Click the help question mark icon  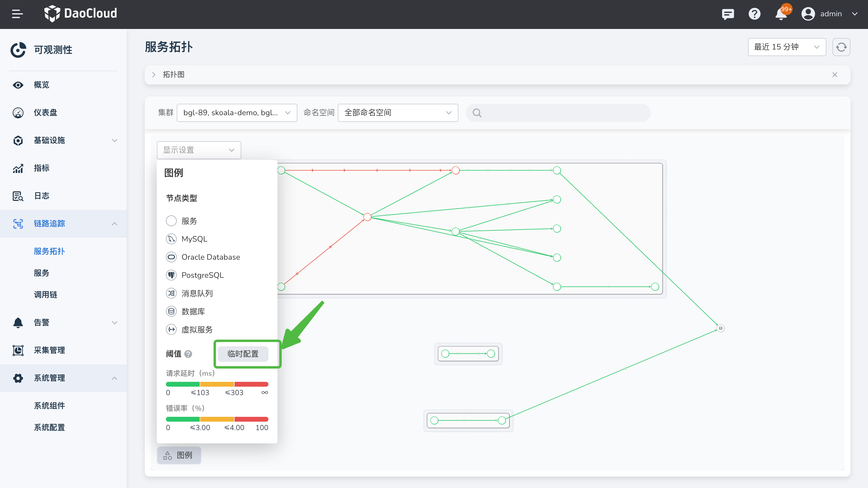coord(754,14)
